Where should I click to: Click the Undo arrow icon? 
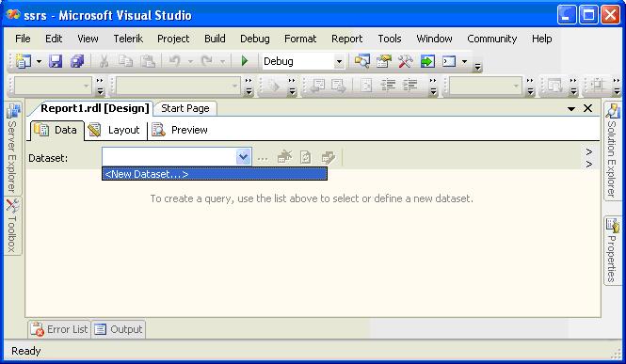coord(174,61)
